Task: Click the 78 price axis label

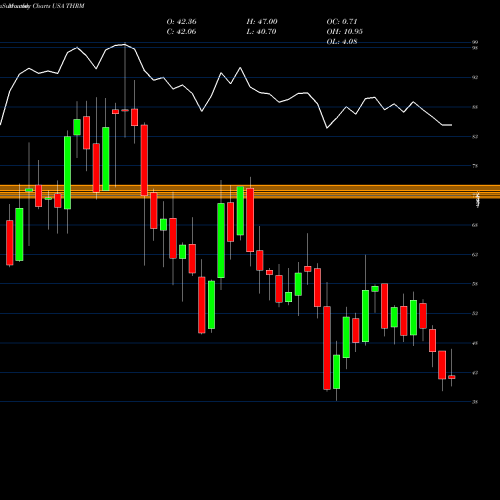Action: click(475, 166)
